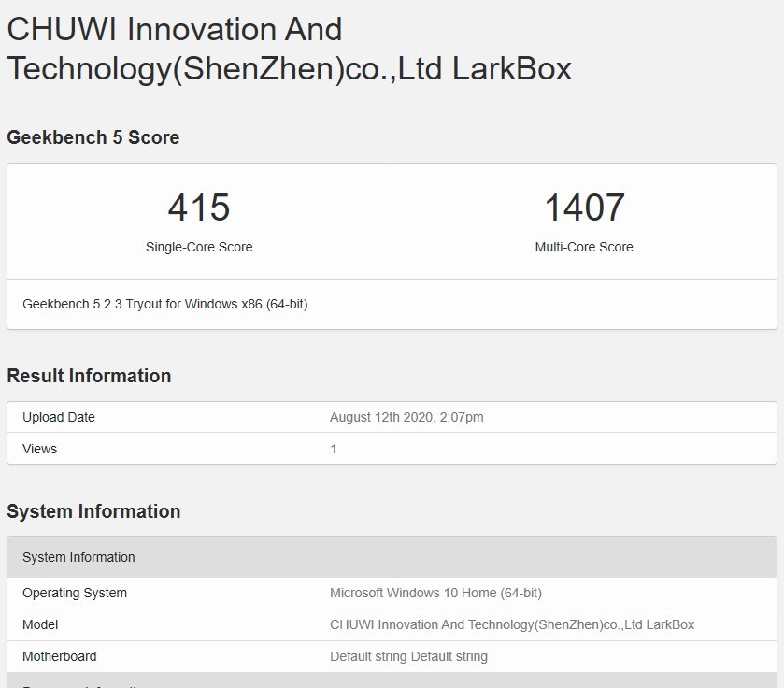Click the Geekbench 5.2.3 Tryout version text
The image size is (784, 688).
tap(164, 304)
